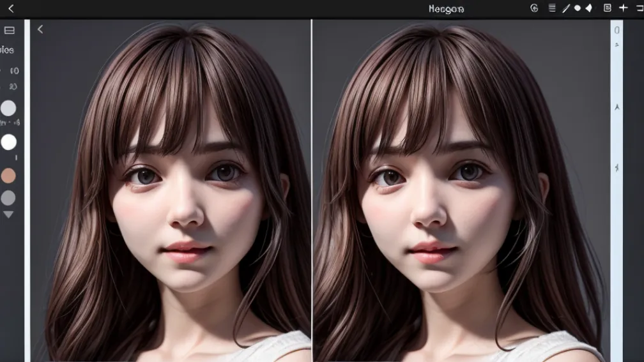
Task: Click the right portrait image preview
Action: pos(460,192)
